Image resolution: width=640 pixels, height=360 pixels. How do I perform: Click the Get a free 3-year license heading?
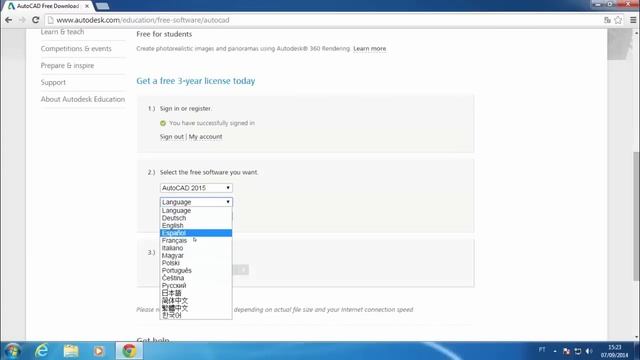(x=196, y=81)
